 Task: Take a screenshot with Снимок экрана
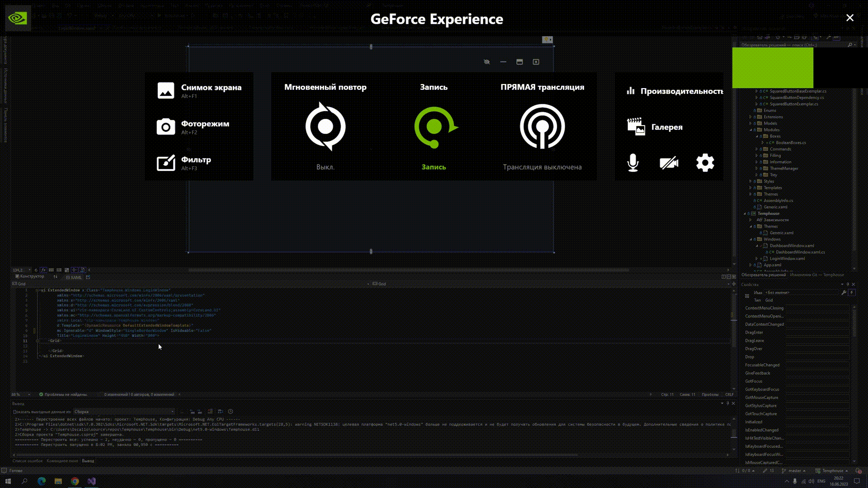(x=199, y=90)
